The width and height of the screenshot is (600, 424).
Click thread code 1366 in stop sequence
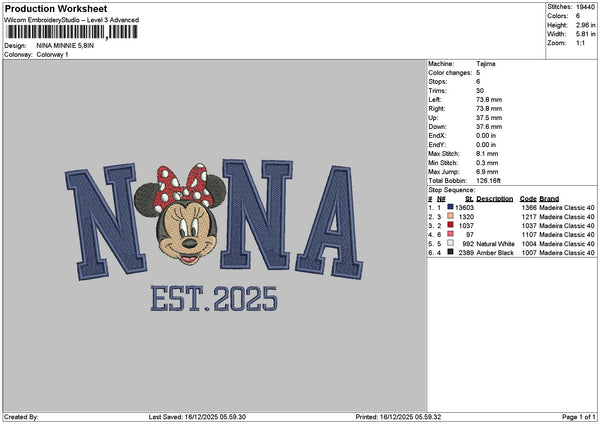529,208
